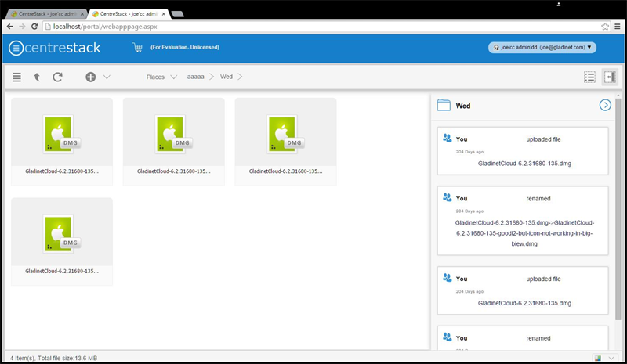Click the circled arrow next to Wed
The image size is (627, 364).
[605, 105]
